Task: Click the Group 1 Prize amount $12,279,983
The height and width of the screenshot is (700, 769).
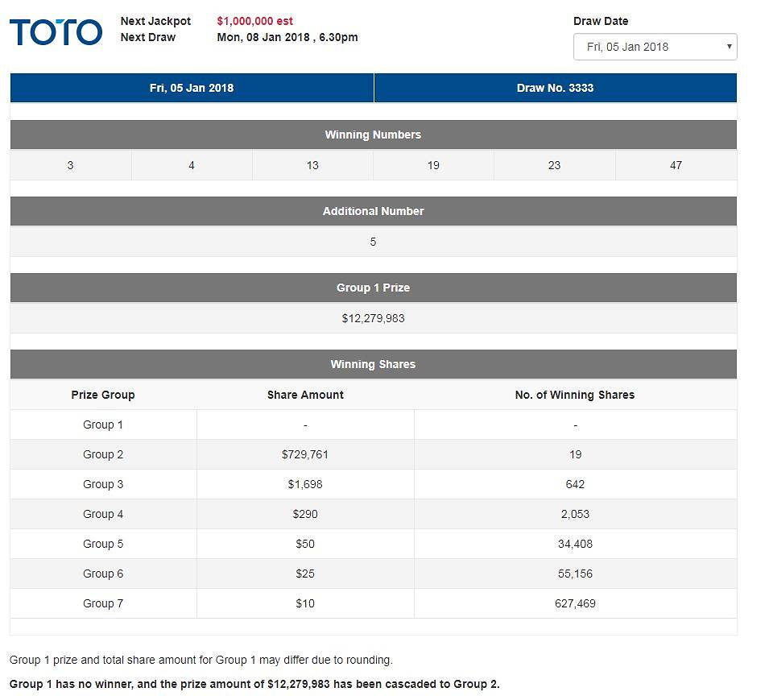Action: pos(373,318)
